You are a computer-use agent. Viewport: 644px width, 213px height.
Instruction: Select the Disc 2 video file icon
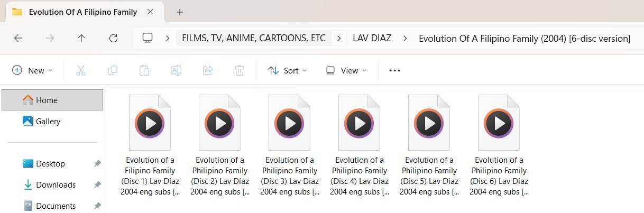point(220,123)
